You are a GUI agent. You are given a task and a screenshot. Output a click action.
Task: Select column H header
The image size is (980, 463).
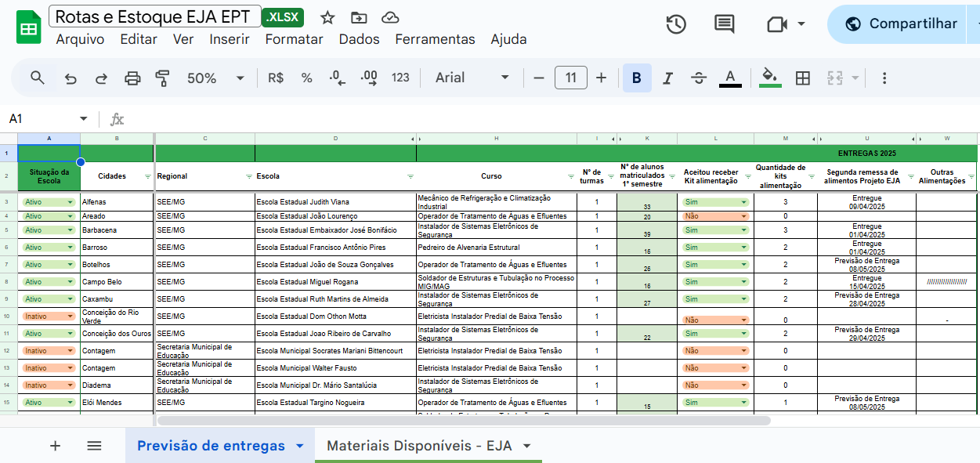click(496, 139)
